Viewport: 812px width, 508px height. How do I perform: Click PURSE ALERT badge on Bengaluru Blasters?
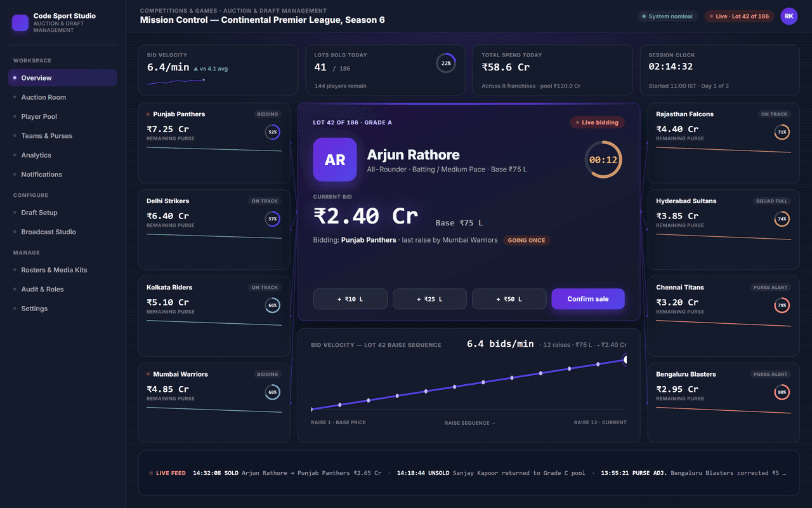(770, 375)
